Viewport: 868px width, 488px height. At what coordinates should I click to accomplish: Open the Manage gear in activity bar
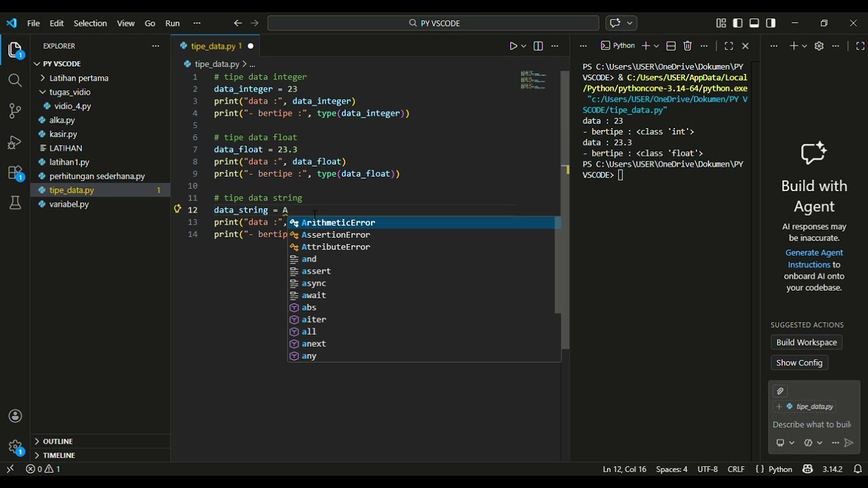click(15, 447)
